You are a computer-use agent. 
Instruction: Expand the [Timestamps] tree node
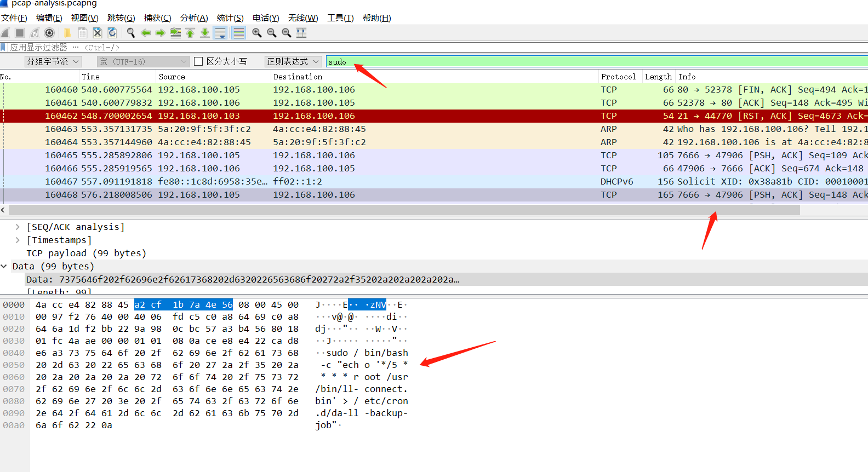(x=18, y=240)
